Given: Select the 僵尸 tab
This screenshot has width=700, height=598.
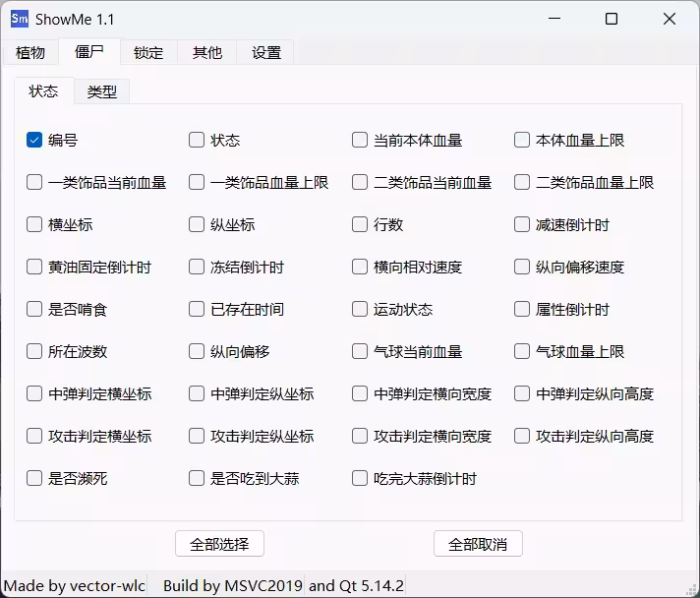Looking at the screenshot, I should (x=89, y=52).
